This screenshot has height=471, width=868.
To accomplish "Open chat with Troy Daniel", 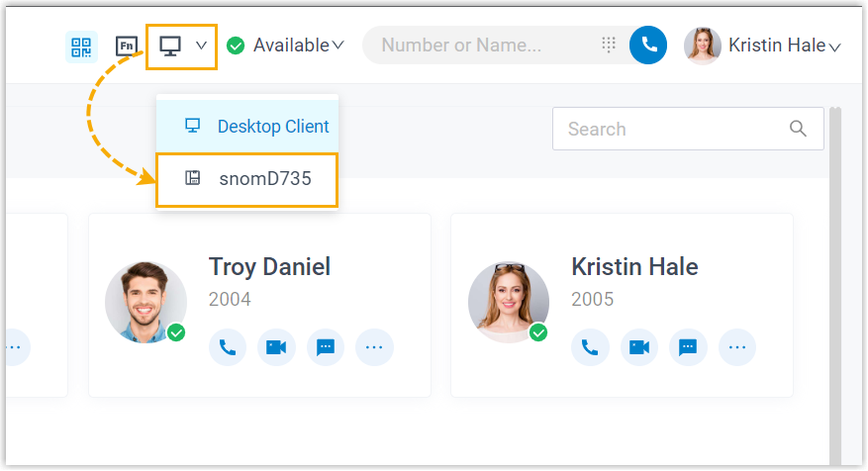I will tap(326, 347).
